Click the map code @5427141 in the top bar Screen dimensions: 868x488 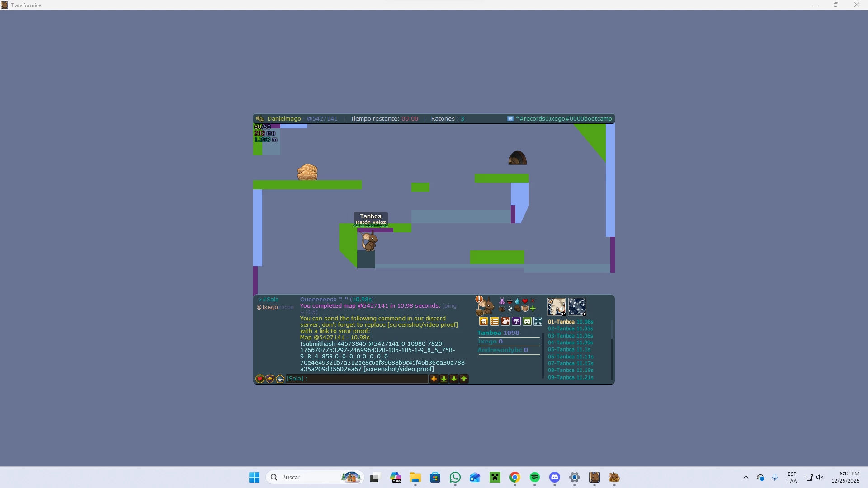(x=322, y=119)
